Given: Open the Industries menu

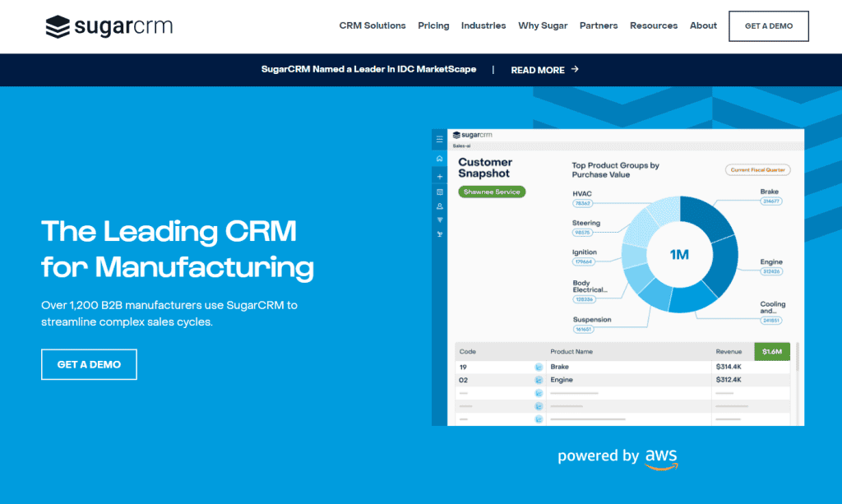Looking at the screenshot, I should coord(483,25).
